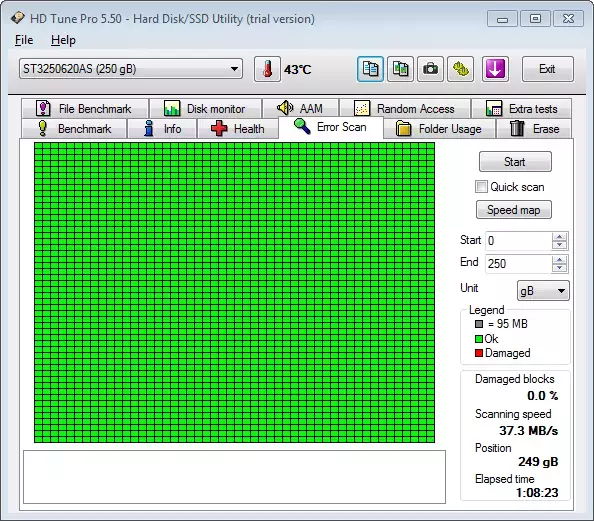The image size is (594, 521).
Task: Click the green block scan map
Action: 234,292
